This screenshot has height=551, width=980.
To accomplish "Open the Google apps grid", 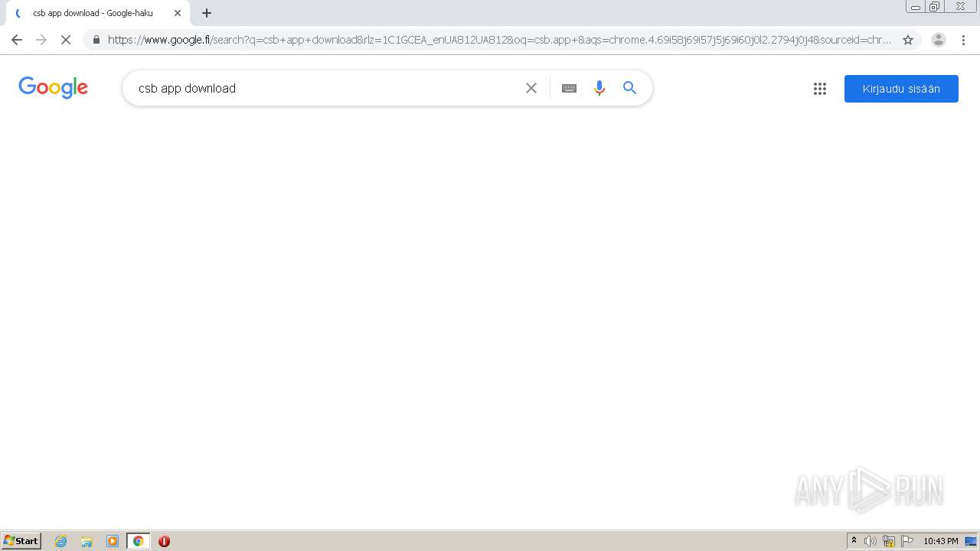I will [x=820, y=89].
